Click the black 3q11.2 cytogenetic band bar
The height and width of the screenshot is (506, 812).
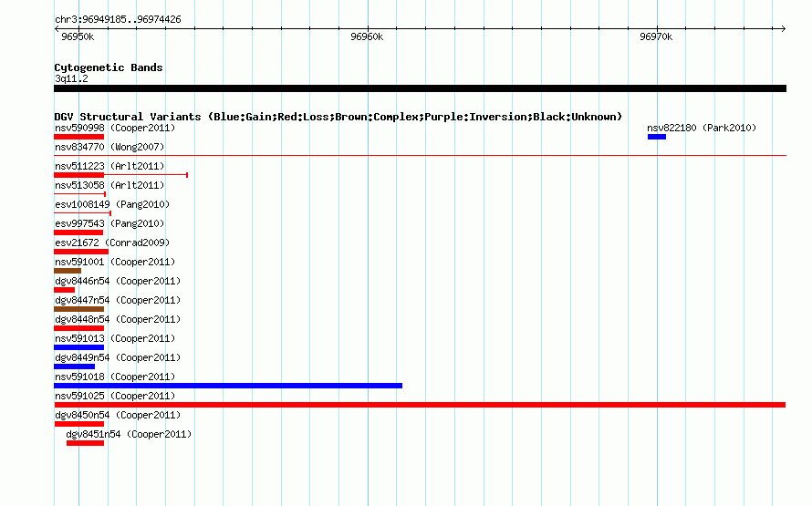pos(420,89)
